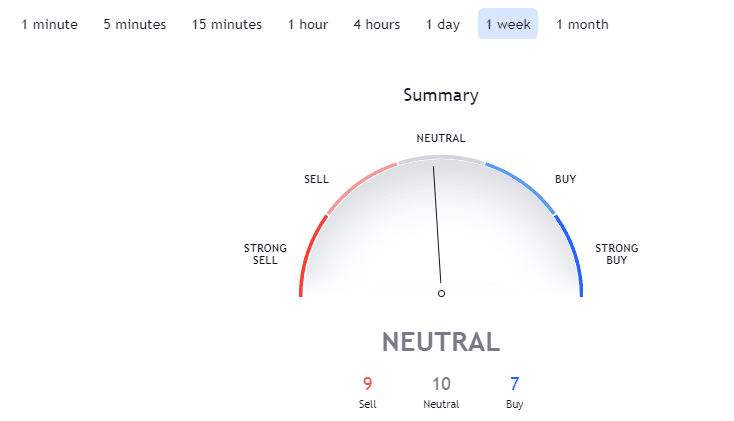Click the red Sell count 9
The image size is (734, 421).
click(x=367, y=384)
